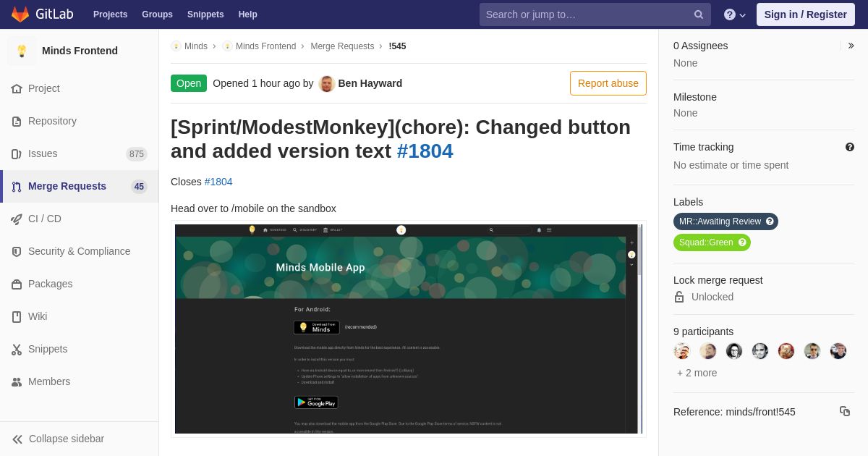Open Members in the sidebar
Viewport: 868px width, 456px height.
(x=80, y=381)
